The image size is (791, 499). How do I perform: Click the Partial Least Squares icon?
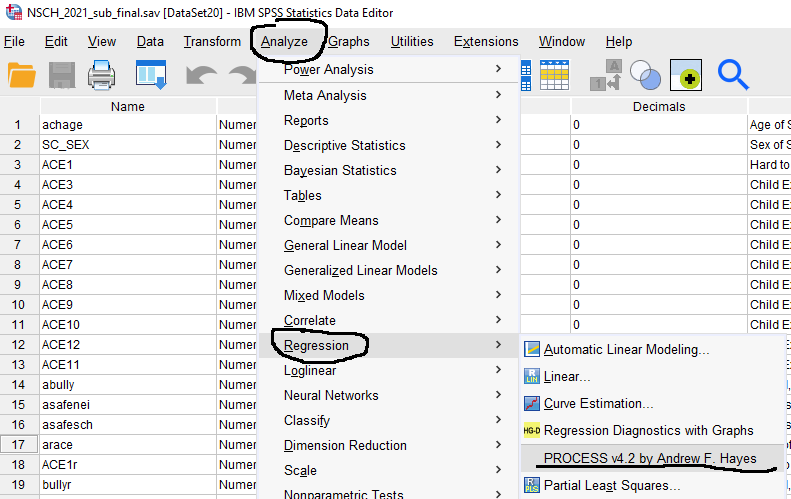(x=532, y=485)
